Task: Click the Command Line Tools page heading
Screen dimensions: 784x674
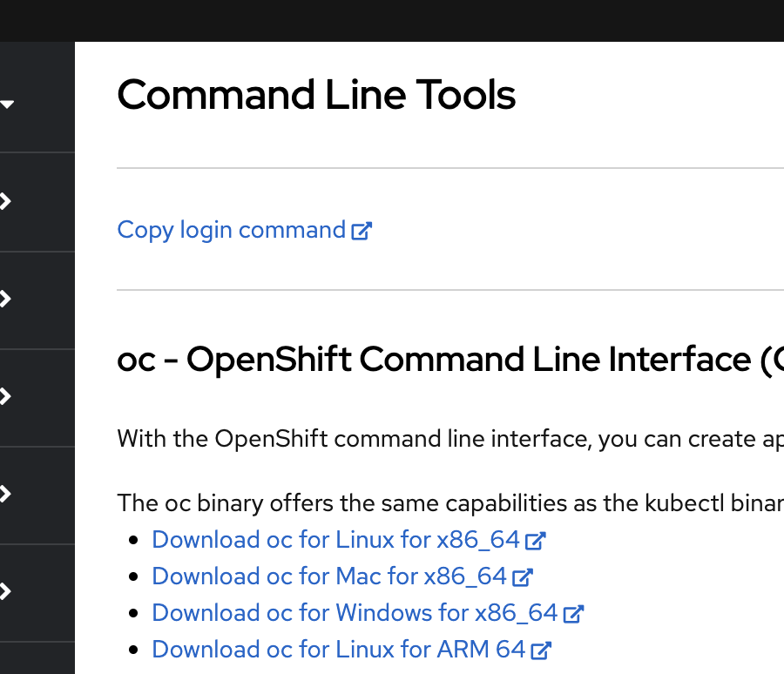Action: [x=316, y=95]
